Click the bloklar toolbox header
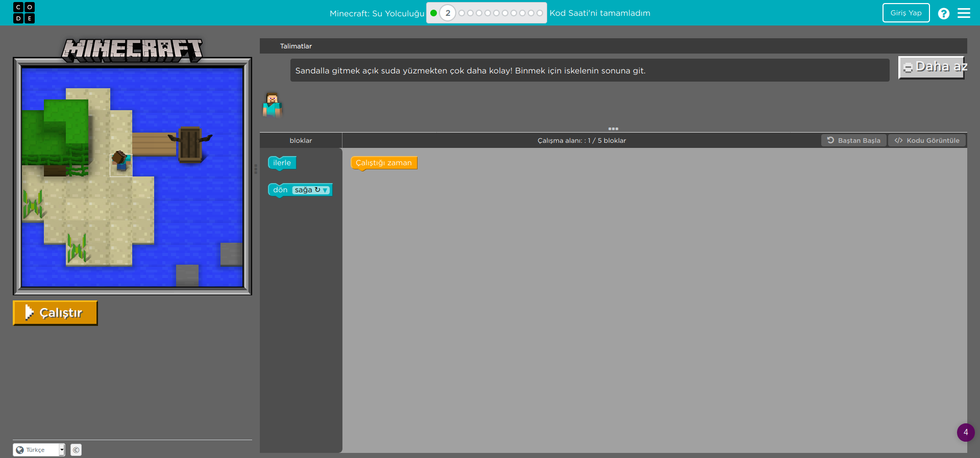 pyautogui.click(x=301, y=140)
